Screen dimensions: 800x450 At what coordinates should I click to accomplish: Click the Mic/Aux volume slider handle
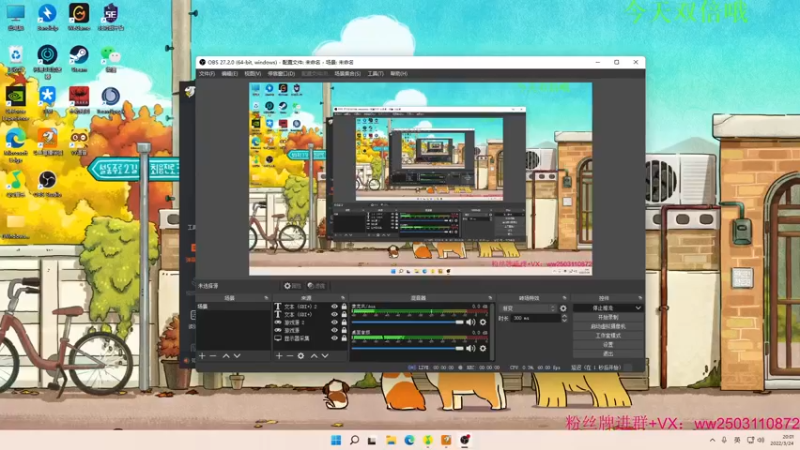(x=459, y=322)
